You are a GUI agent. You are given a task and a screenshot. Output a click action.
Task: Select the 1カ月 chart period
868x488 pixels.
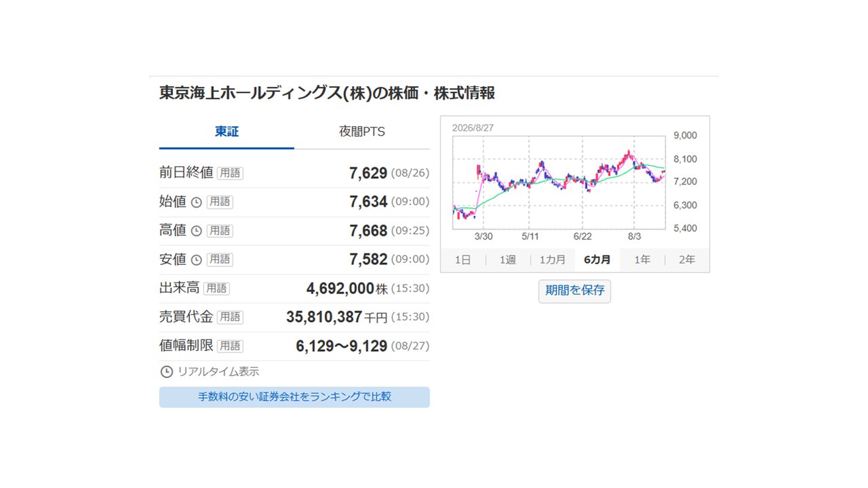point(552,260)
